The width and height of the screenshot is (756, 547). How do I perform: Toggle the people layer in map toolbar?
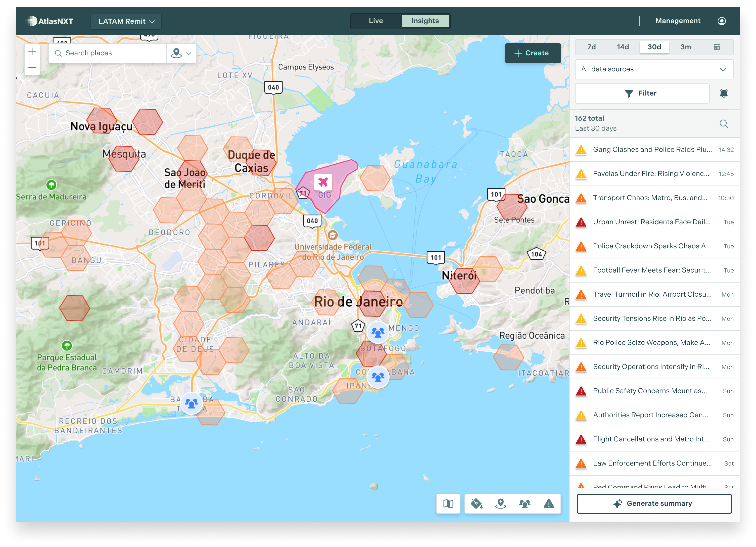524,503
